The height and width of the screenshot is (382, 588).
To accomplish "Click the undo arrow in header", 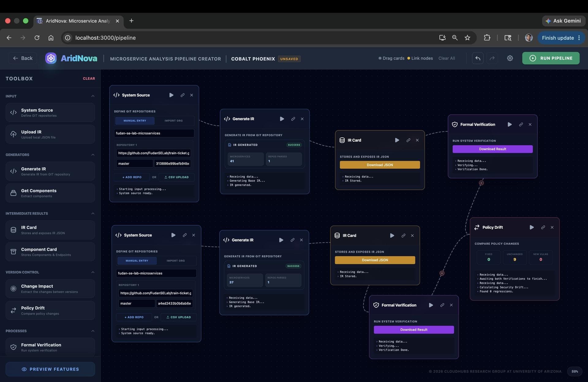I will click(478, 58).
